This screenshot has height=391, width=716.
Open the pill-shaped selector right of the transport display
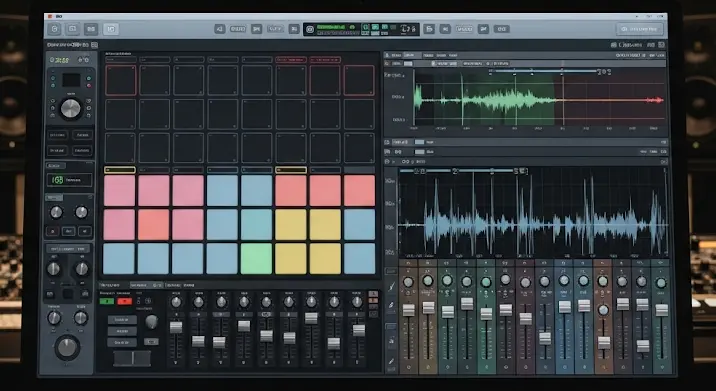point(464,29)
